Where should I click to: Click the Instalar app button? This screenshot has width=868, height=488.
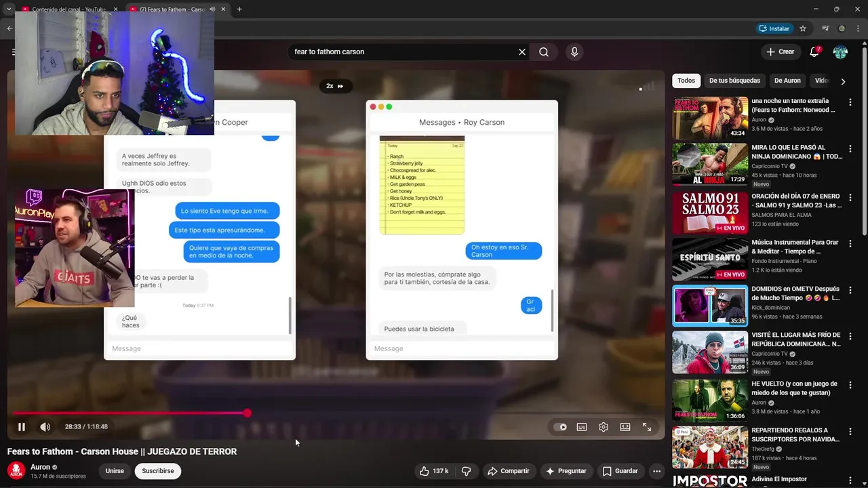point(774,28)
